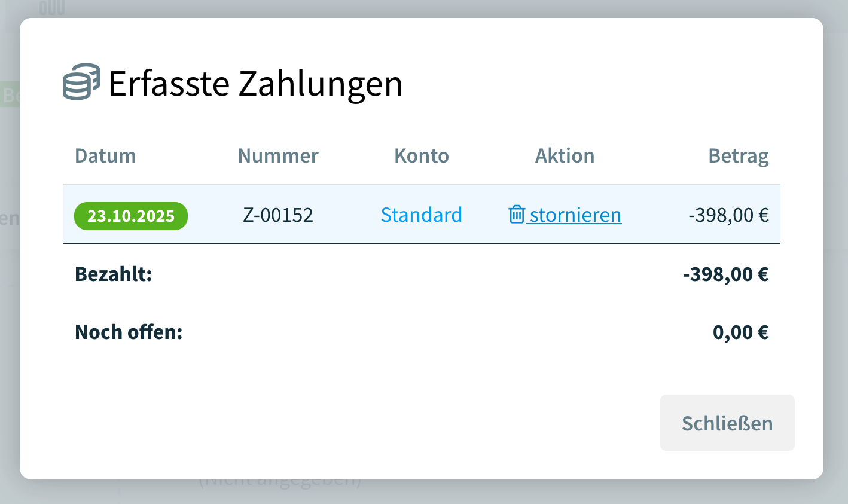
Task: Click the Standard account link icon area
Action: pyautogui.click(x=422, y=215)
